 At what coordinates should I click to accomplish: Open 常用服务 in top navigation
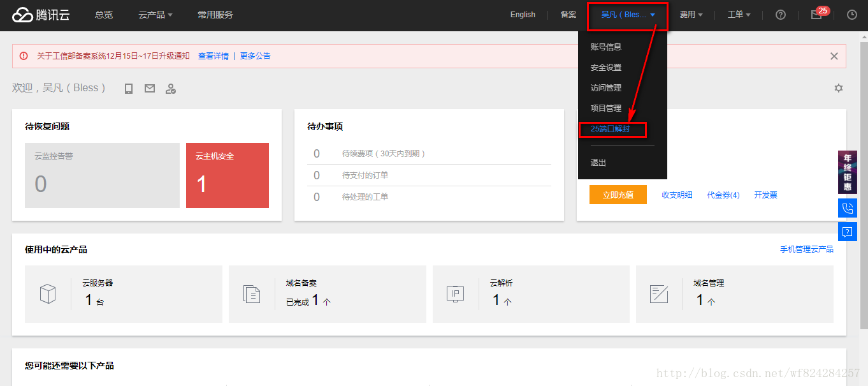coord(215,15)
